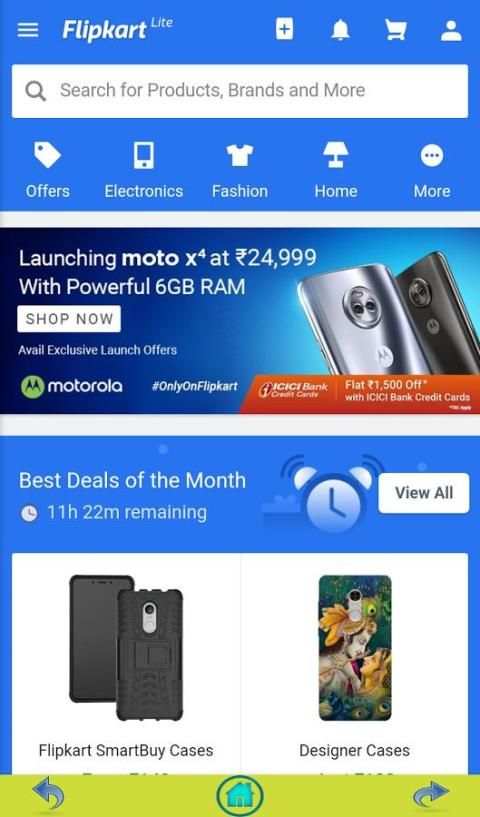Select the Offers tag icon
The image size is (480, 817).
click(47, 156)
